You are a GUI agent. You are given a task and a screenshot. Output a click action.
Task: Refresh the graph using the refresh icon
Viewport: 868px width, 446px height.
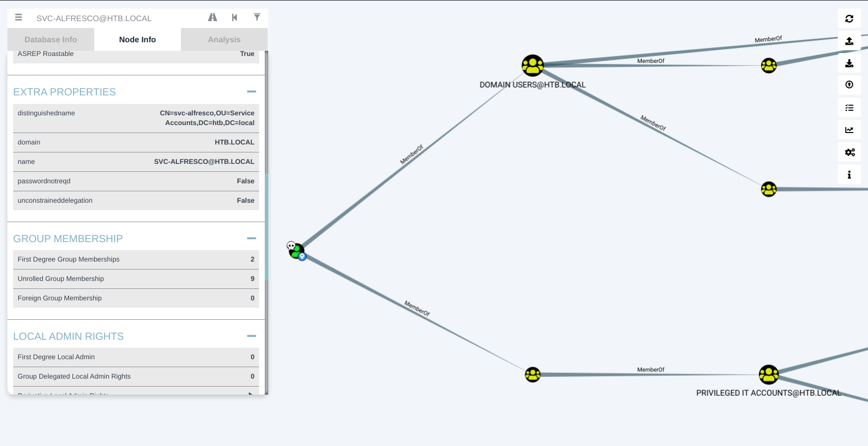click(x=849, y=18)
